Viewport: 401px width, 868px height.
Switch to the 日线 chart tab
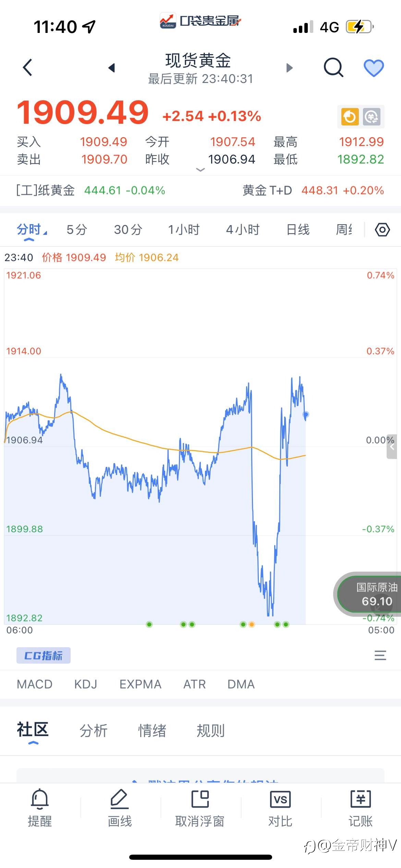coord(298,229)
